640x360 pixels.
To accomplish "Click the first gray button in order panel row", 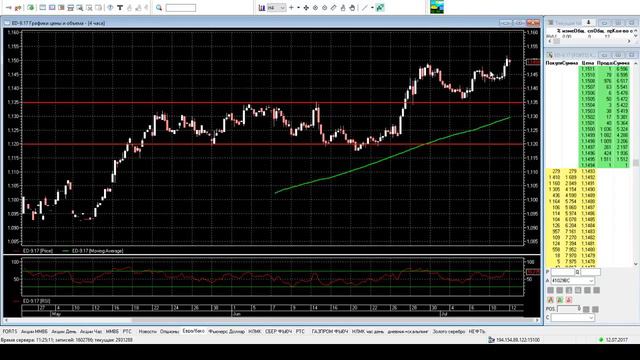I will pos(551,290).
